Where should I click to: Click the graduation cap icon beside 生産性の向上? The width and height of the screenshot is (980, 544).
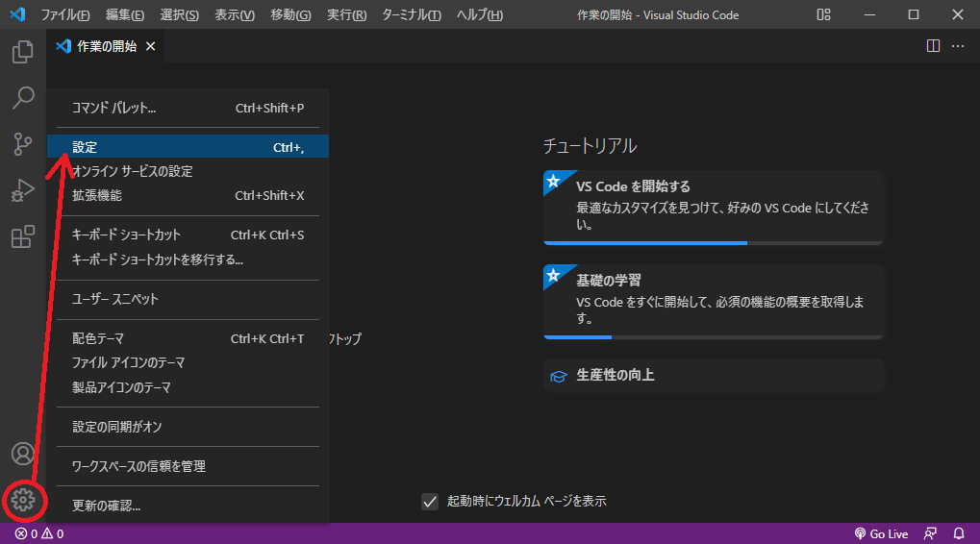pyautogui.click(x=558, y=376)
